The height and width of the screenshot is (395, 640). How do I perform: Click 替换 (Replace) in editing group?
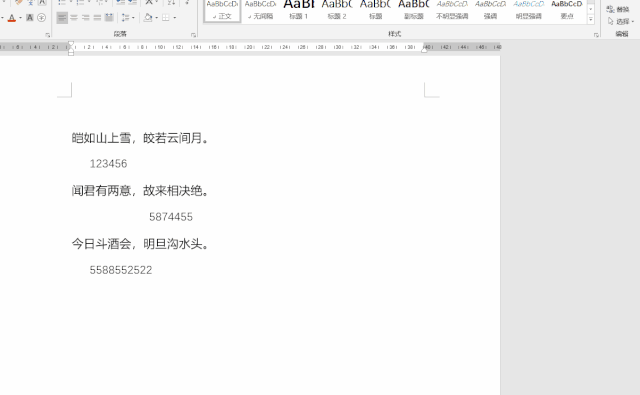coord(618,9)
